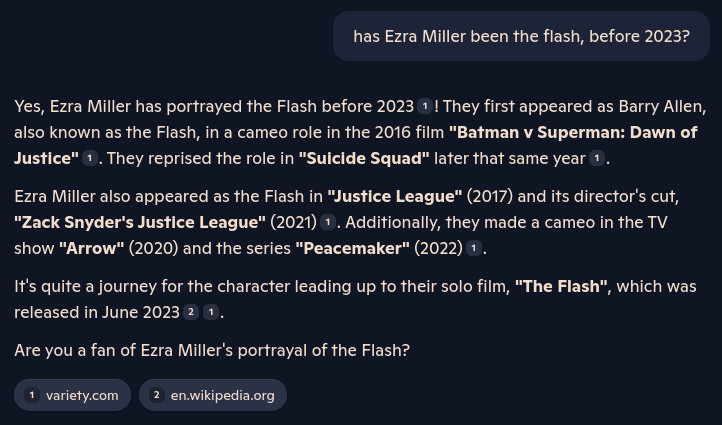
Task: Click the bold "Arrow" title text
Action: coord(92,249)
